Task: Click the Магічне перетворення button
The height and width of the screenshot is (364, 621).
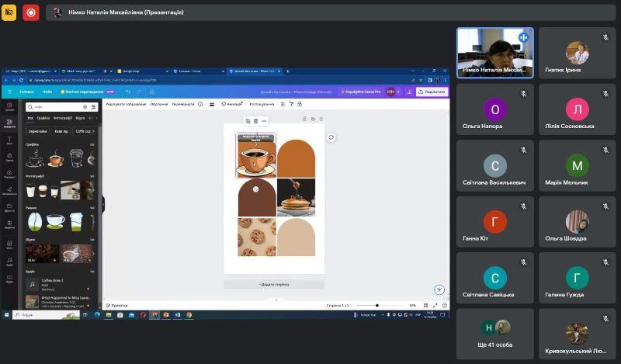Action: click(x=87, y=92)
